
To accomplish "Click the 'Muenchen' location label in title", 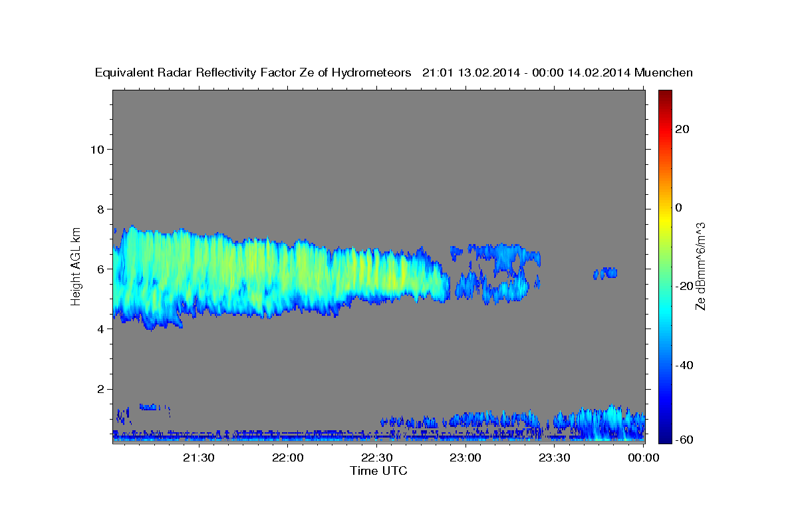I will (664, 73).
